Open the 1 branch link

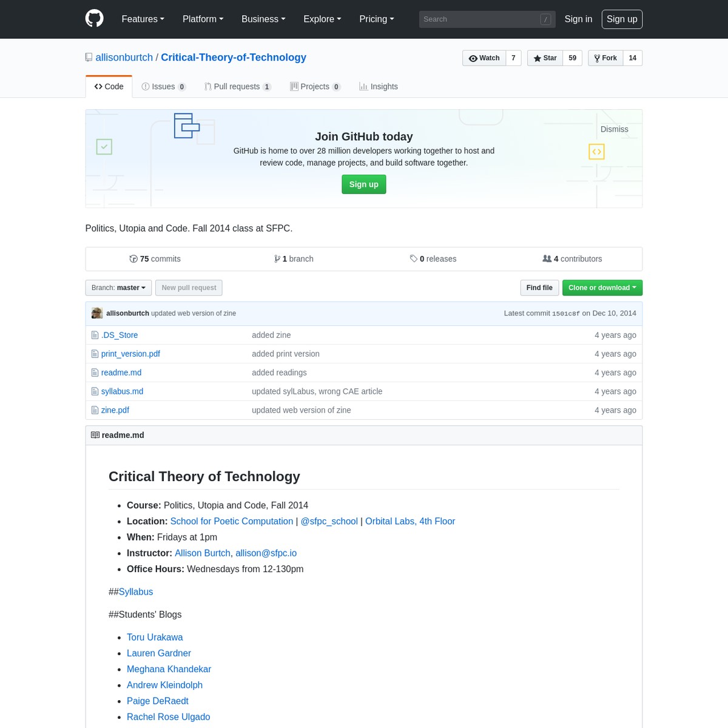coord(294,259)
